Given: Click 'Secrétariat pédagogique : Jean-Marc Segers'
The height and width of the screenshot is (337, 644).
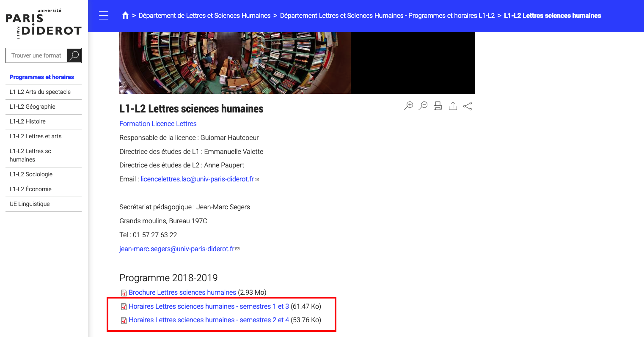Looking at the screenshot, I should (x=184, y=207).
